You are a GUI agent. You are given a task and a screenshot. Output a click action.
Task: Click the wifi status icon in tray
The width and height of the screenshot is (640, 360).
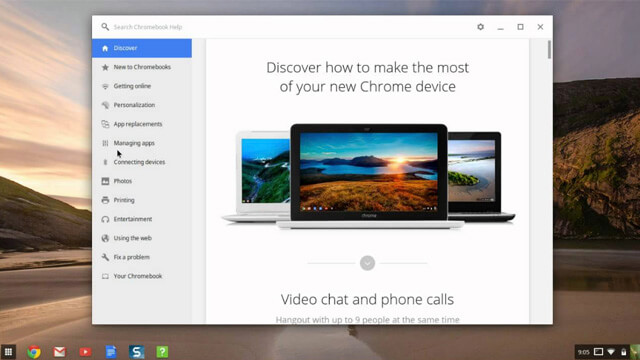click(x=611, y=352)
